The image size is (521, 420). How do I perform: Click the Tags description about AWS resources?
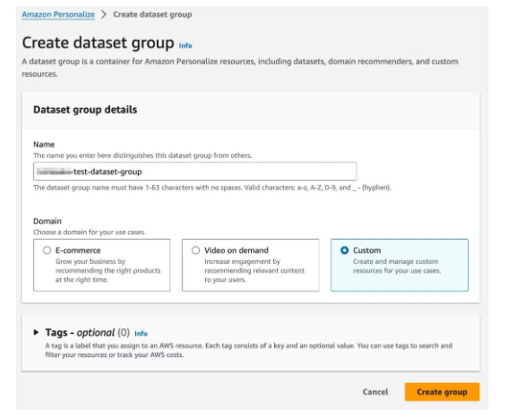coord(249,350)
